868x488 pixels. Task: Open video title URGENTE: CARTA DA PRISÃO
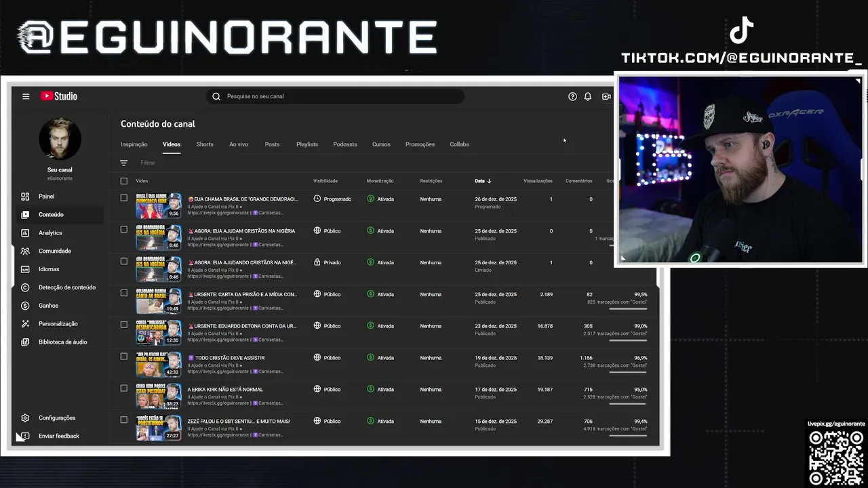[242, 294]
